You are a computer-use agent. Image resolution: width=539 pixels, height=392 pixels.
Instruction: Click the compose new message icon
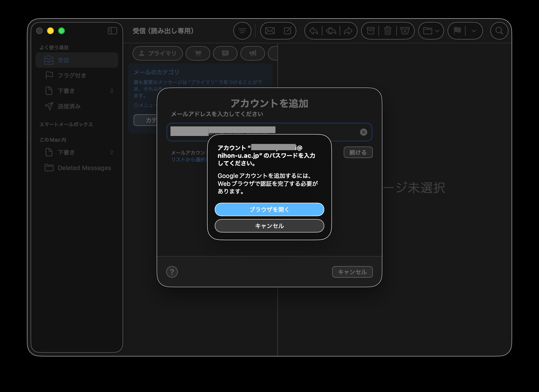pos(288,31)
